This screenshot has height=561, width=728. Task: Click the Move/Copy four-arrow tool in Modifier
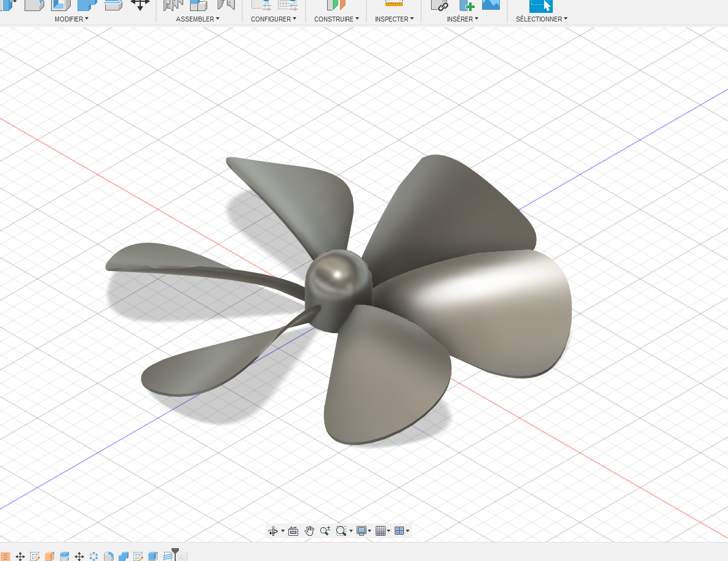(140, 4)
